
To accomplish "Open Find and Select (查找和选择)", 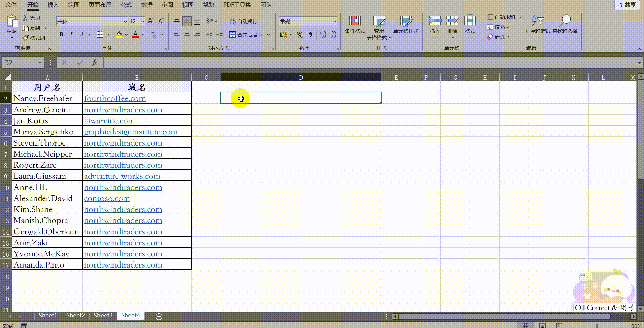I will [565, 27].
